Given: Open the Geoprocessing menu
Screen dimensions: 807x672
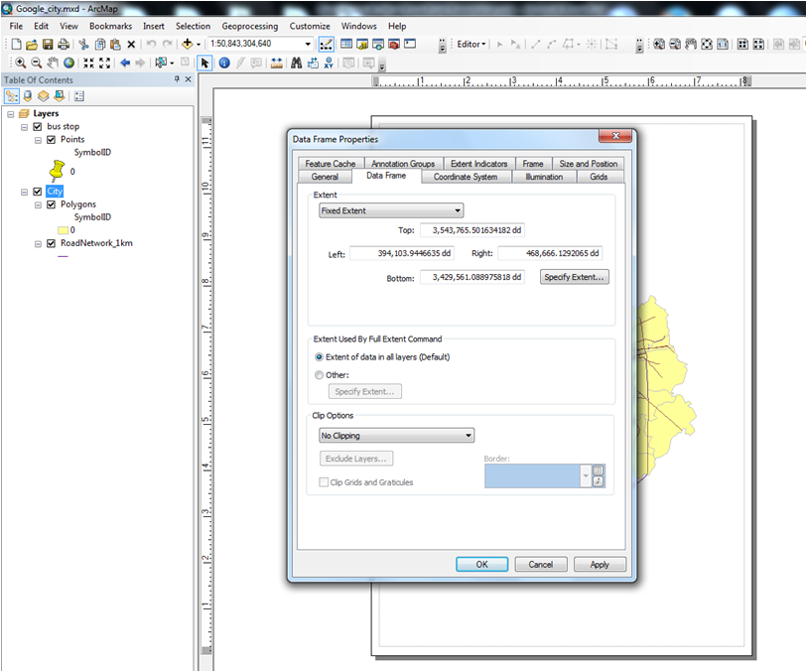Looking at the screenshot, I should point(249,26).
